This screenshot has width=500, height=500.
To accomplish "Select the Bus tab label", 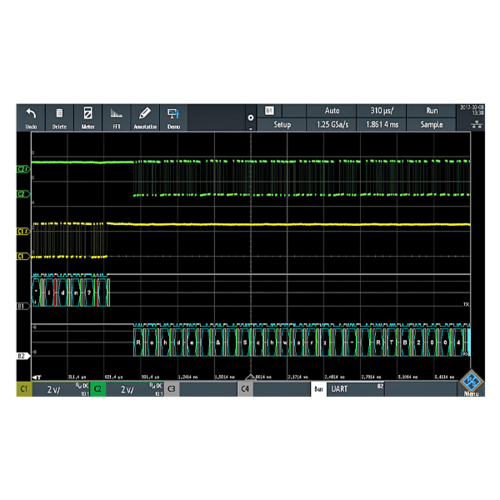I will pos(319,389).
